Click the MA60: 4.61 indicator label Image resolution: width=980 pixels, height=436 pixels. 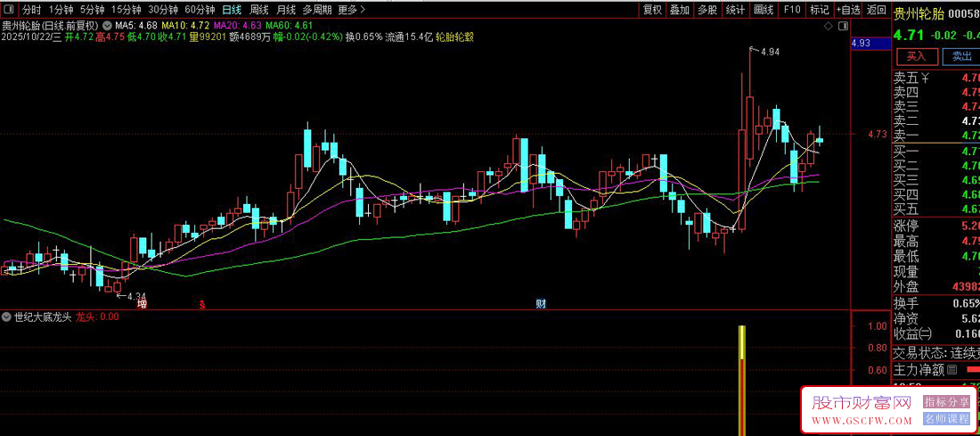coord(290,26)
